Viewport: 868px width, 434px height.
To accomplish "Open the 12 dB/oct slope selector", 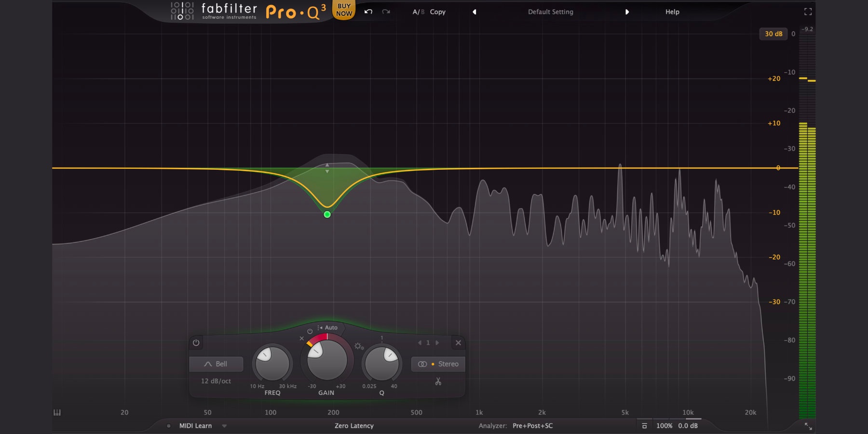I will [217, 381].
